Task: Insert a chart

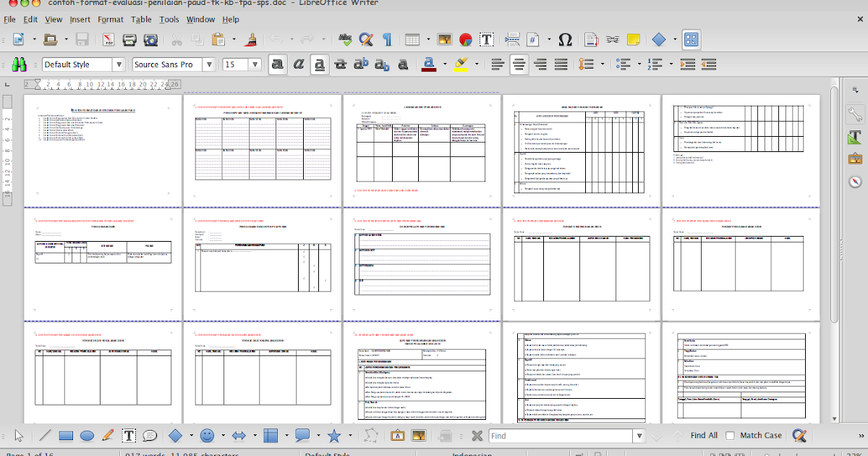Action: point(466,39)
